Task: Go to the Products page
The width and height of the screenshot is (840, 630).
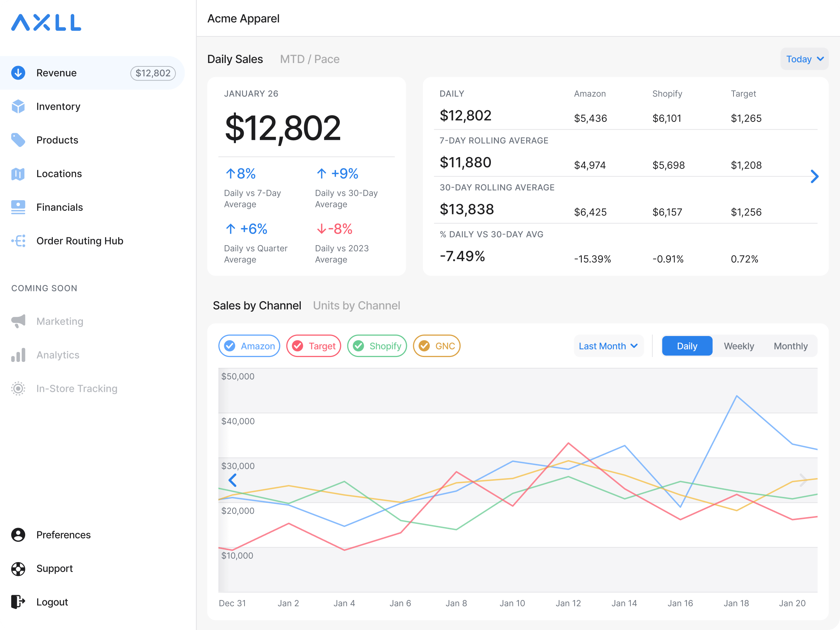Action: coord(92,140)
